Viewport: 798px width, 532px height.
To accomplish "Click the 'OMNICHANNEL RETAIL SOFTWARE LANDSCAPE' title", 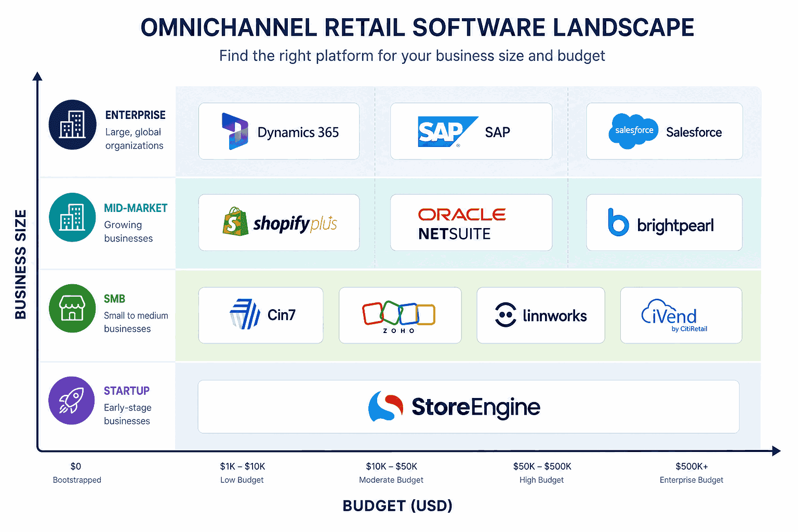I will pos(417,28).
